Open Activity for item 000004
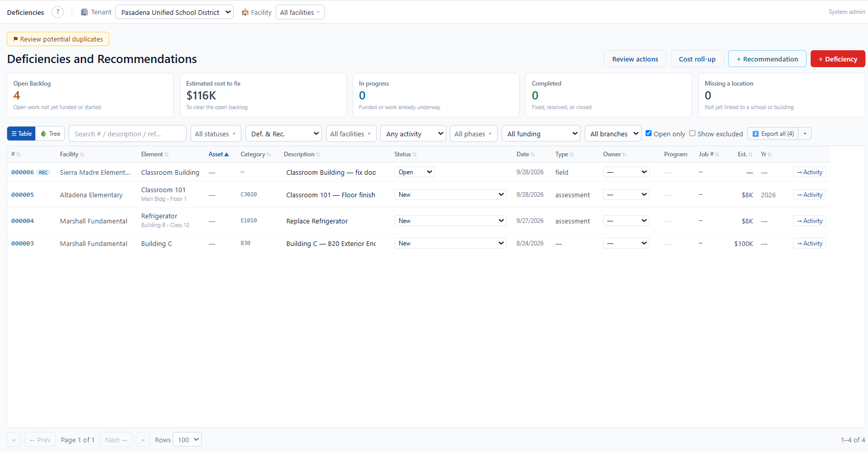Viewport: 868px width, 452px height. tap(810, 221)
